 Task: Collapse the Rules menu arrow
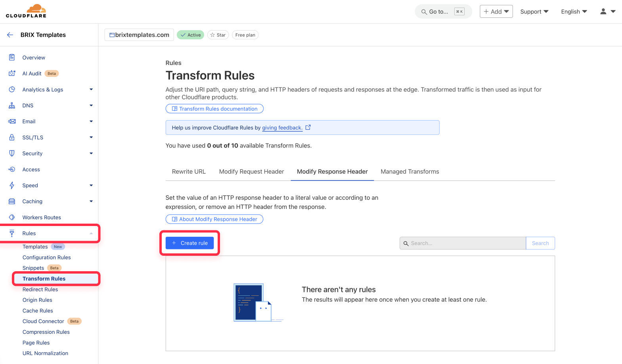[x=91, y=233]
